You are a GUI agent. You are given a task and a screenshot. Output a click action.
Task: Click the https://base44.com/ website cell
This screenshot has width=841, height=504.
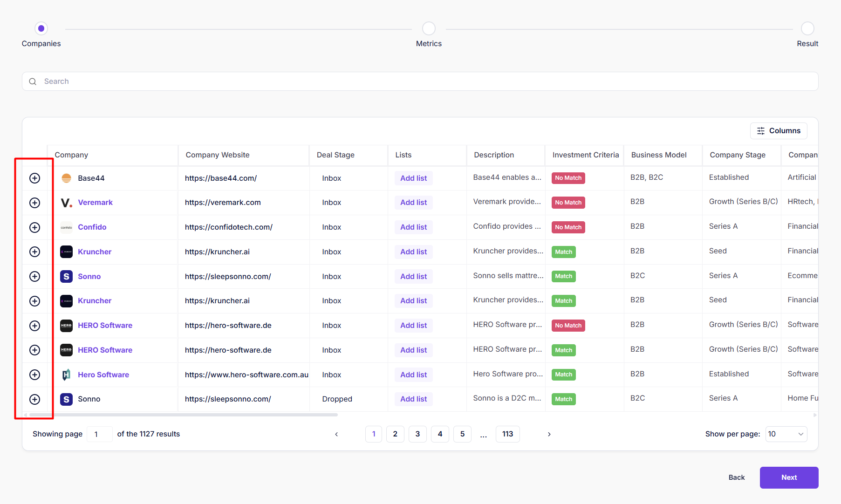(221, 178)
